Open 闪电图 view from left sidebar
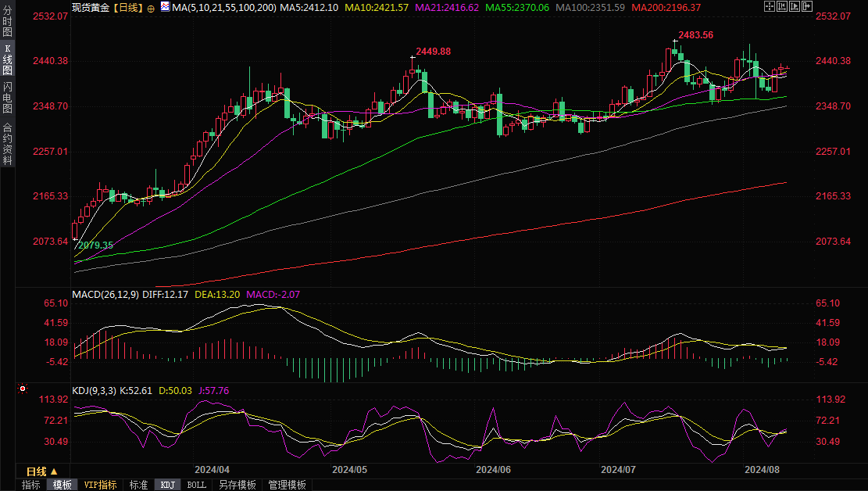This screenshot has width=868, height=491. 7,98
